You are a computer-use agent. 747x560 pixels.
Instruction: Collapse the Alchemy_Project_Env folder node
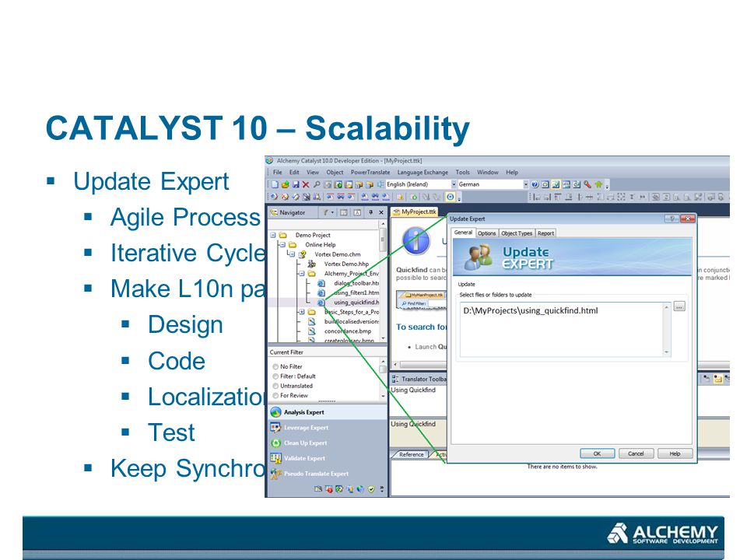pyautogui.click(x=302, y=273)
